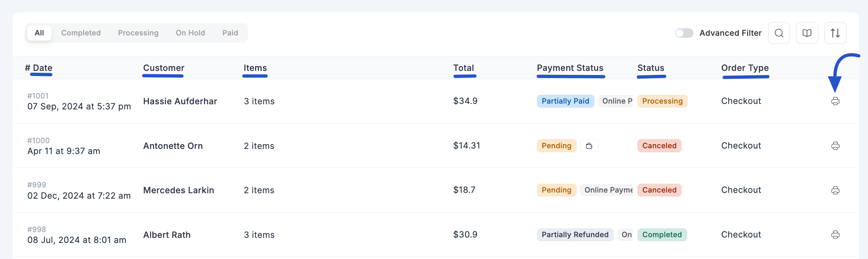The image size is (868, 259).
Task: Open the On Hold tab
Action: pos(190,33)
